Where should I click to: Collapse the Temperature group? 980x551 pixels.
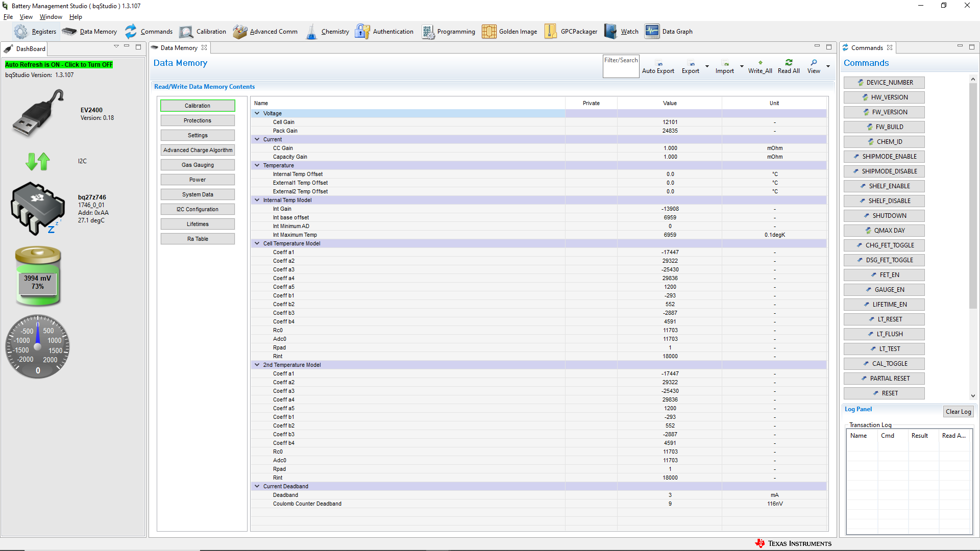coord(257,165)
